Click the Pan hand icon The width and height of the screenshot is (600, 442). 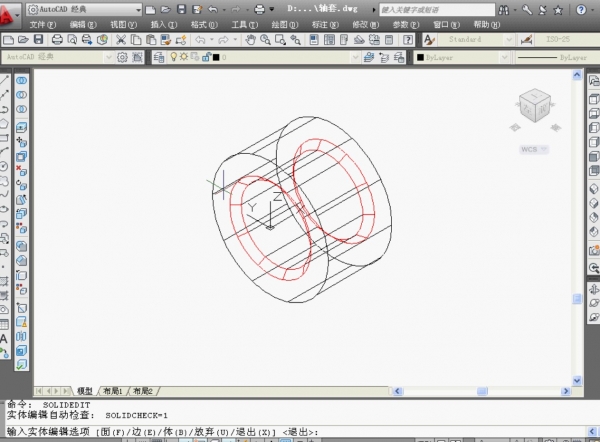[251, 39]
